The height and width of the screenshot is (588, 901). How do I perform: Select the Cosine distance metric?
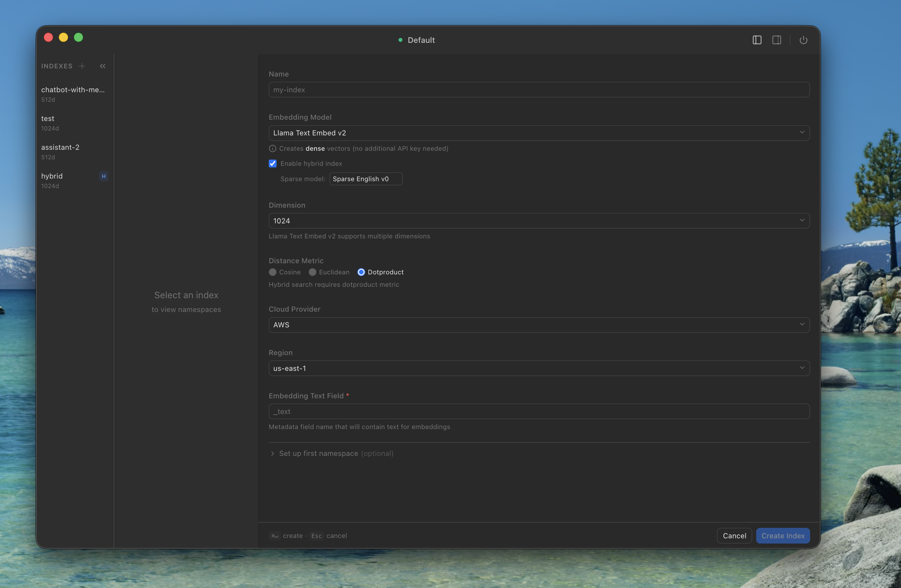click(x=273, y=272)
